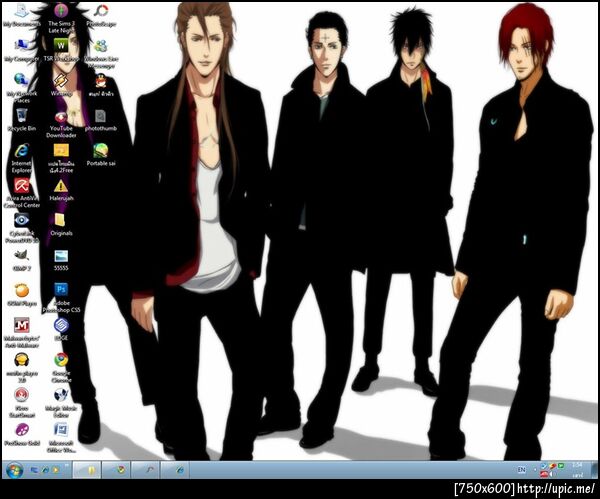
Task: Launch GIMP 2
Action: (22, 260)
